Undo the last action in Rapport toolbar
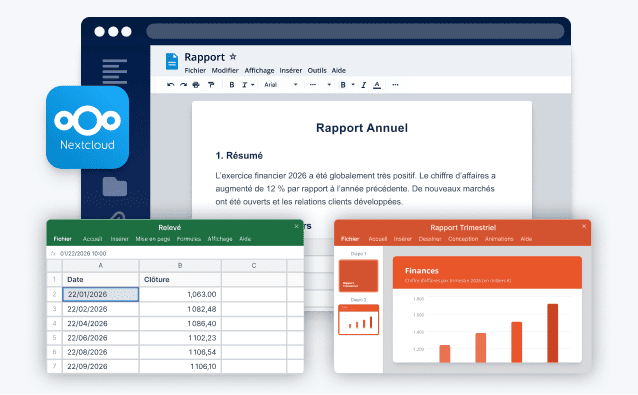The height and width of the screenshot is (395, 638). (x=170, y=85)
